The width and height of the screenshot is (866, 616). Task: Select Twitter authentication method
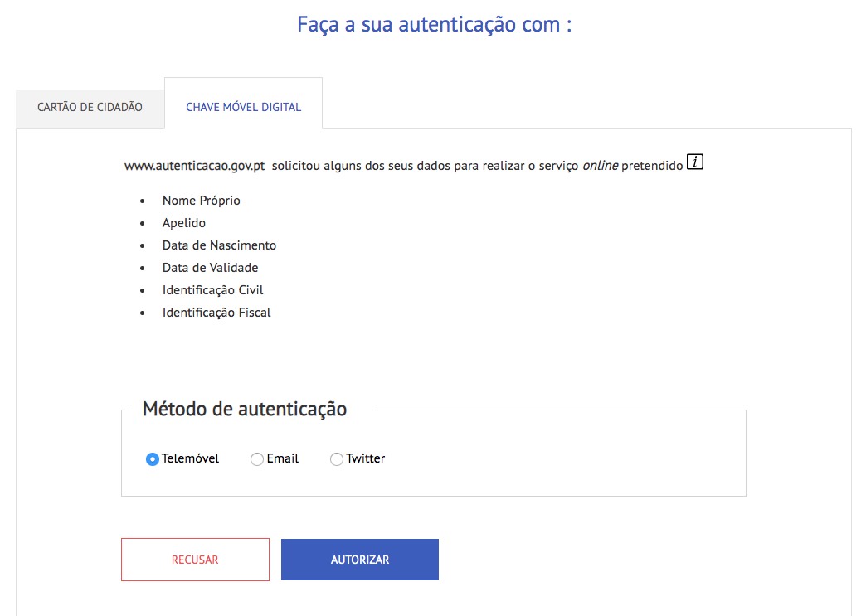(337, 458)
